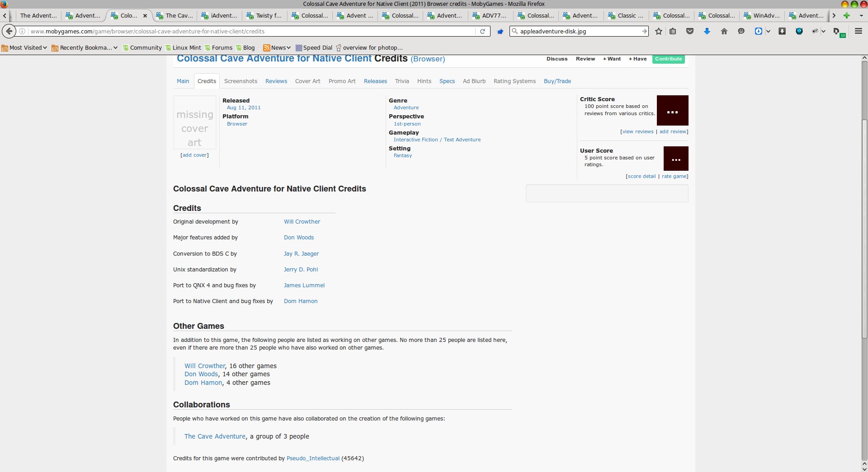Expand the Most Visited bookmarks dropdown

(24, 47)
